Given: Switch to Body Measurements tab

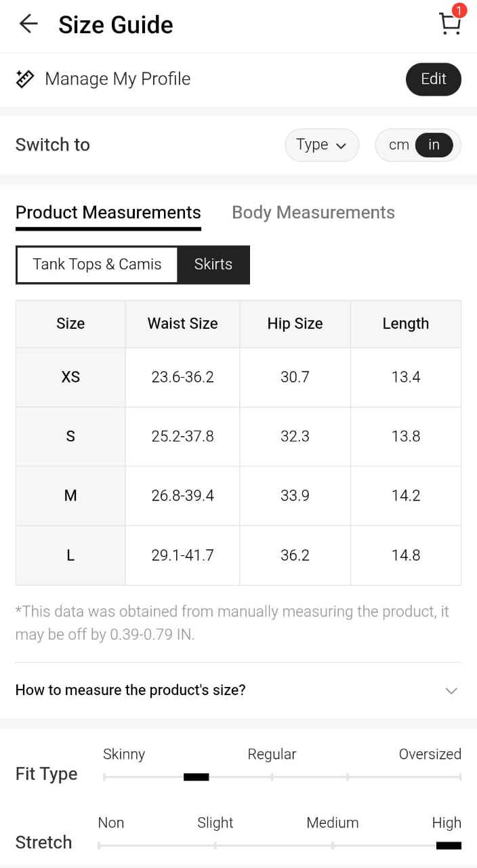Looking at the screenshot, I should pyautogui.click(x=313, y=212).
